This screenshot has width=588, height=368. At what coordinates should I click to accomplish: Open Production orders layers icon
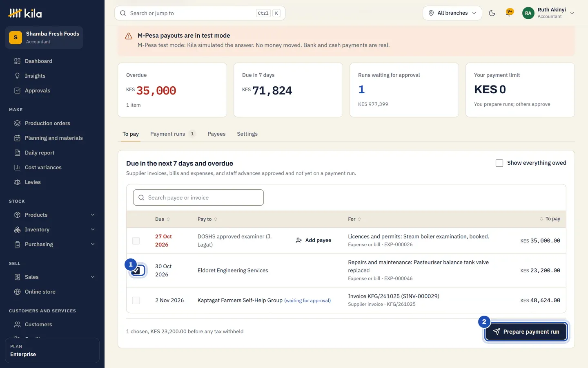click(17, 123)
